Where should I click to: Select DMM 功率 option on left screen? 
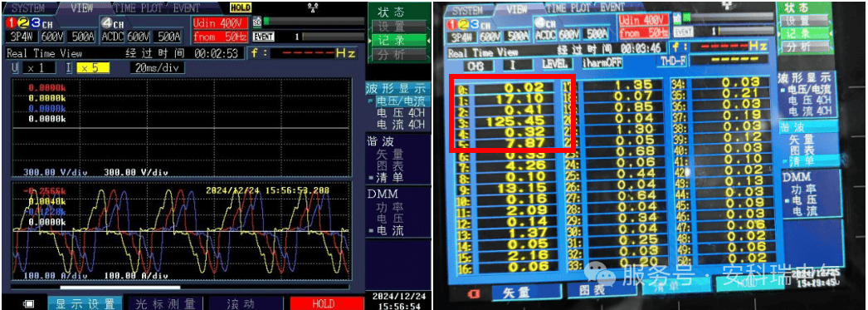tap(390, 207)
